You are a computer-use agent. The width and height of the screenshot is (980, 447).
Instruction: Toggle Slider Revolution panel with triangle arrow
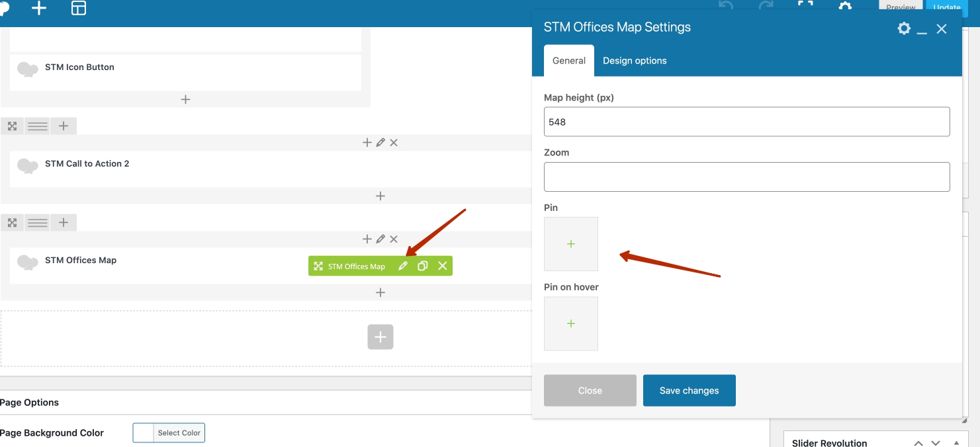point(956,443)
